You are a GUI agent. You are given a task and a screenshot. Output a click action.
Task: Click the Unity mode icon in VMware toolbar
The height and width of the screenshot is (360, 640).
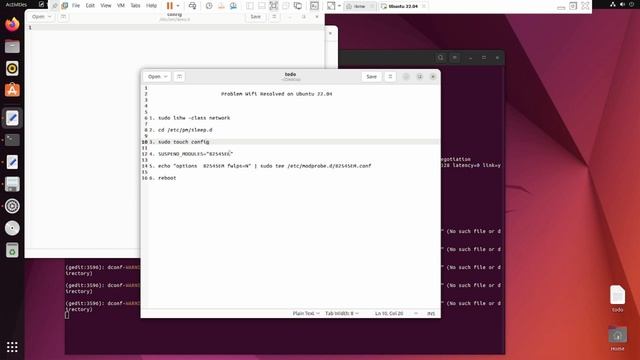(298, 6)
